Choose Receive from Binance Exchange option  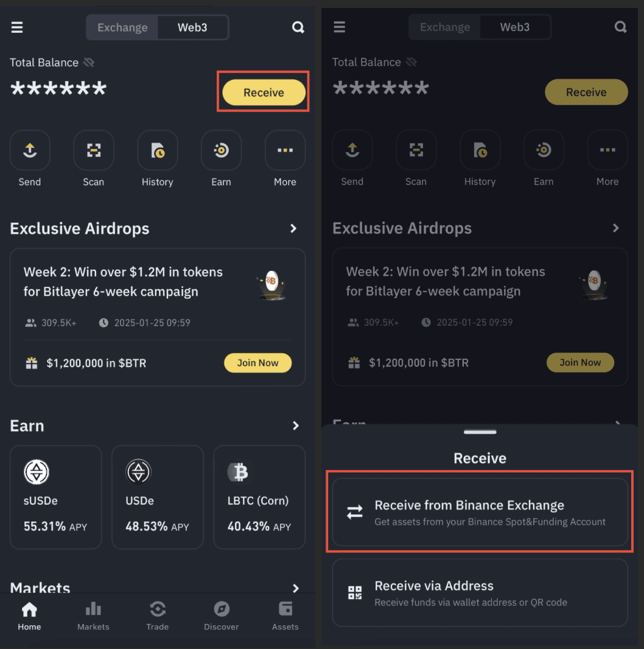pos(480,512)
